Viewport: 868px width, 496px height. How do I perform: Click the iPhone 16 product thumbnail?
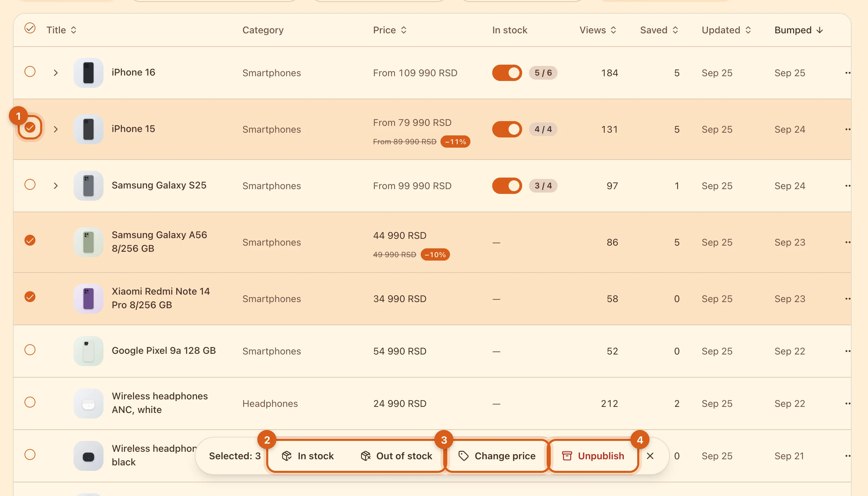(89, 73)
